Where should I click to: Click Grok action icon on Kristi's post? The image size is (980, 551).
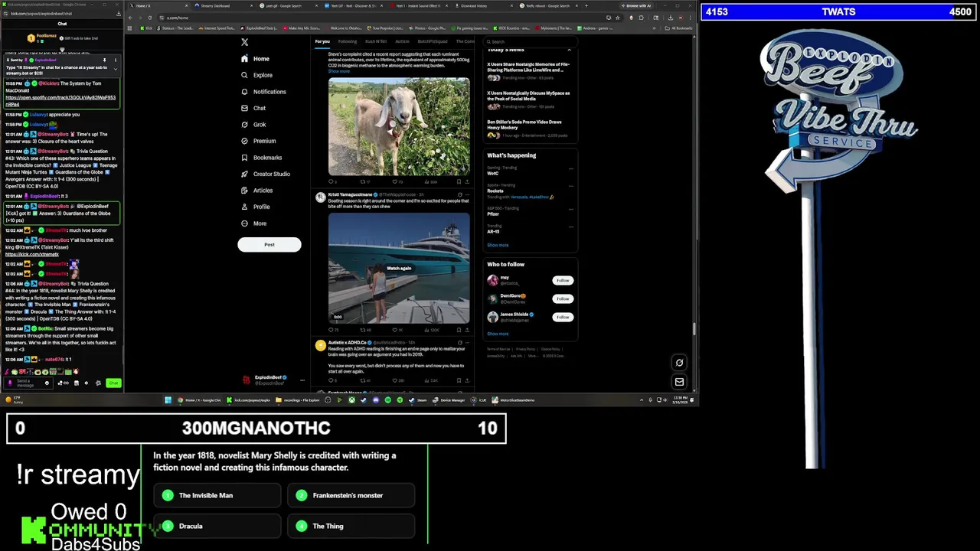coord(459,195)
